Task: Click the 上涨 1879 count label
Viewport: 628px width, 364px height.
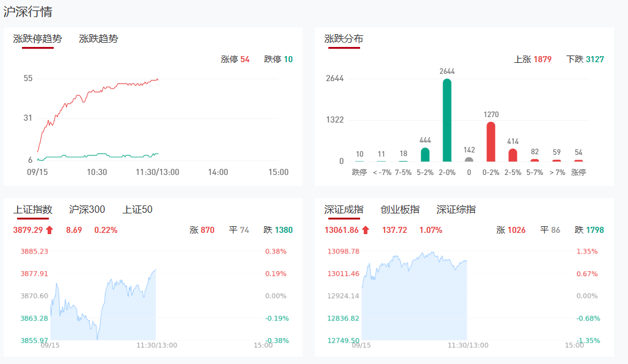Action: click(533, 59)
